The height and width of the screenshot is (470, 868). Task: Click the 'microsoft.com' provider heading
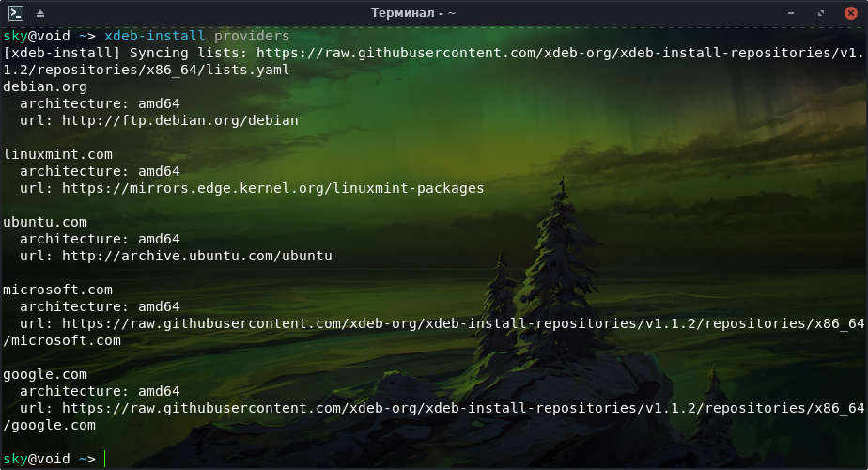point(57,290)
